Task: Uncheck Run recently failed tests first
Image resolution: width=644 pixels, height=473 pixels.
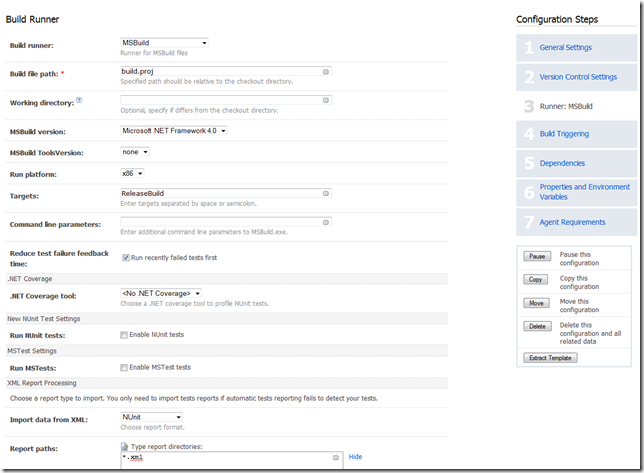Action: (126, 258)
